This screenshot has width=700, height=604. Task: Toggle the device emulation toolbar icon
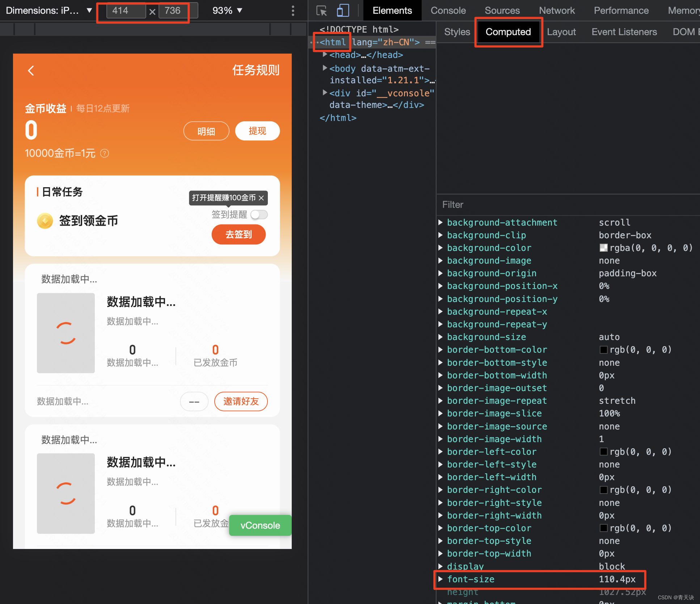[x=342, y=11]
